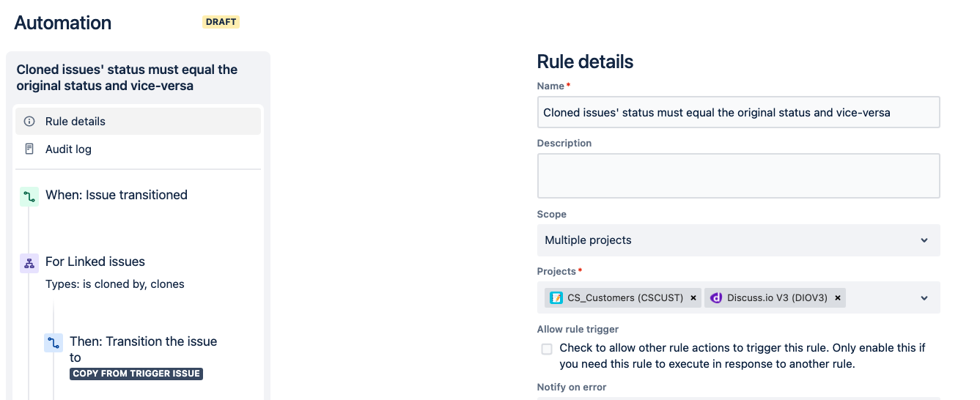Click the Rule details form heading
The width and height of the screenshot is (980, 400).
click(585, 62)
